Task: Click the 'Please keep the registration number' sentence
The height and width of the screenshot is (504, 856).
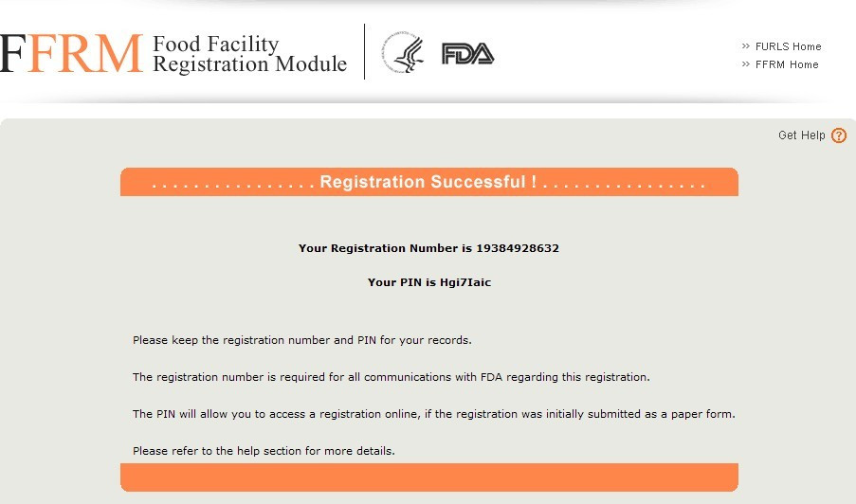Action: [x=301, y=340]
